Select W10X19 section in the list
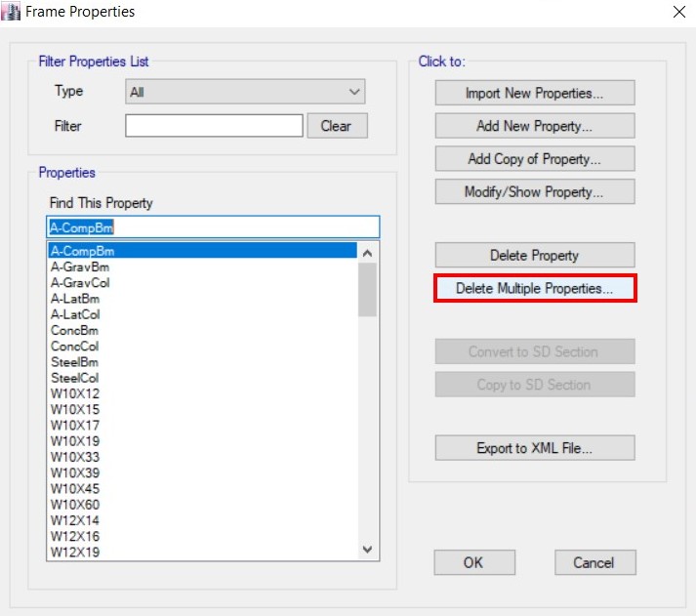 pos(202,441)
